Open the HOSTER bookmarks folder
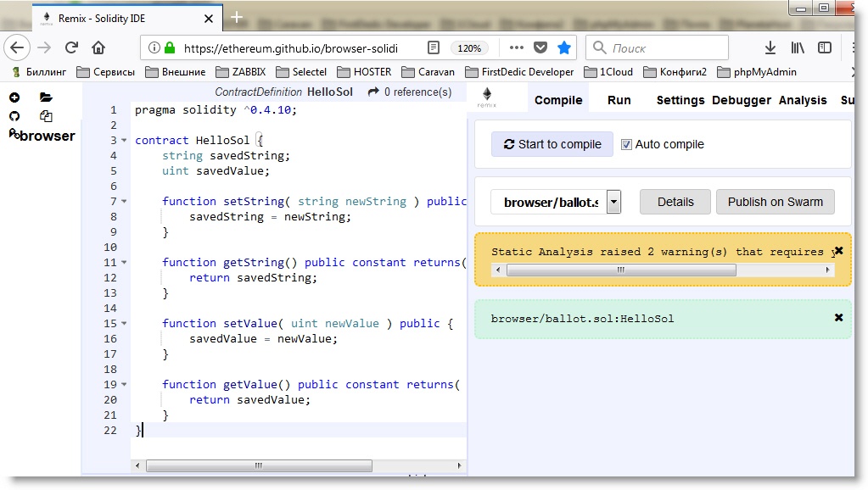 pyautogui.click(x=364, y=72)
